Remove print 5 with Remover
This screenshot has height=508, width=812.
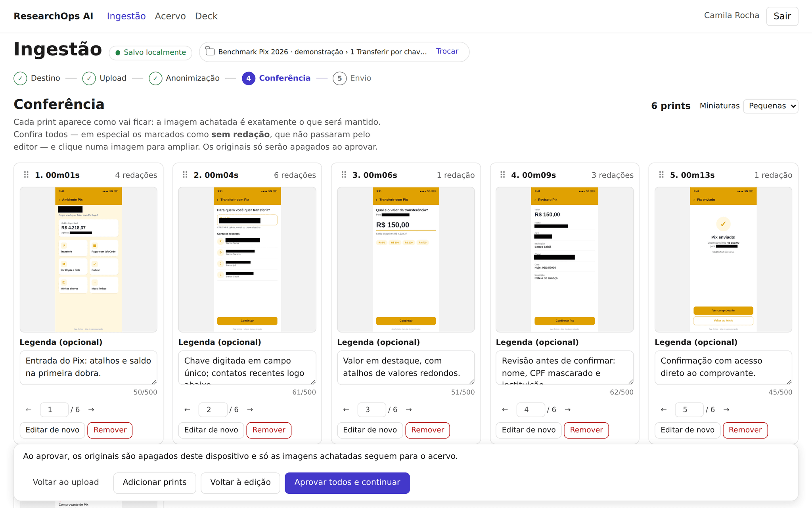tap(745, 430)
